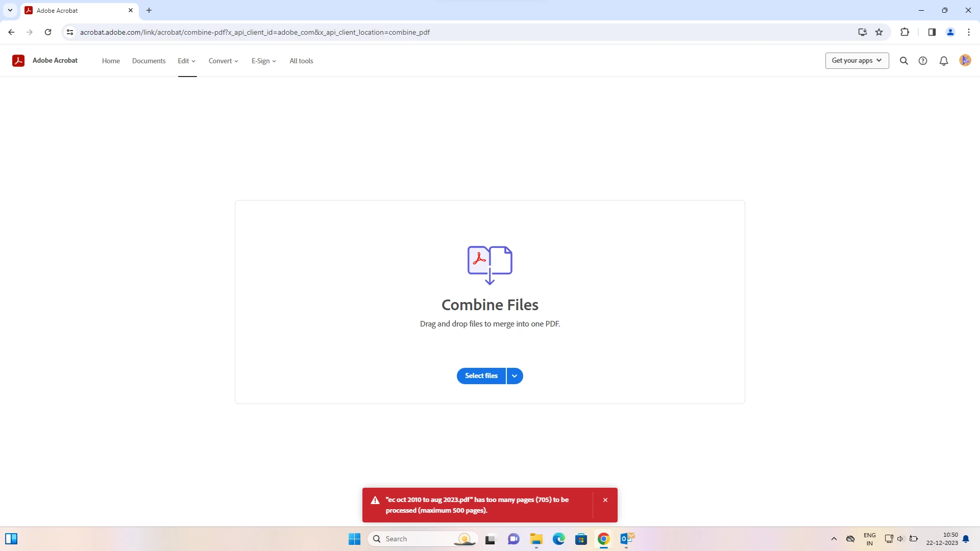Bookmark this page with star icon
Screen dimensions: 980x551
[x=879, y=32]
